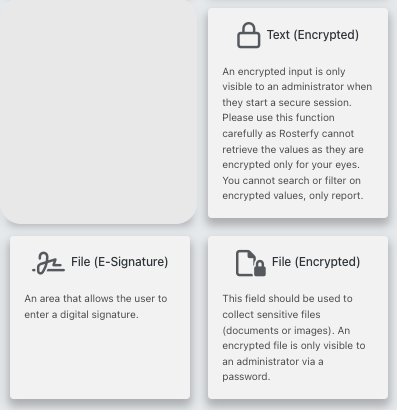Click the line '(documents or images). An'
Viewport: 397px width, 410px height.
tap(286, 330)
